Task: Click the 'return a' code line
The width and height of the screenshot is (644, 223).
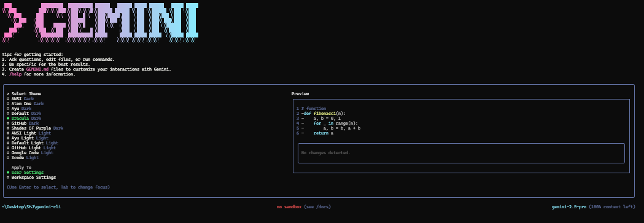Action: 324,133
